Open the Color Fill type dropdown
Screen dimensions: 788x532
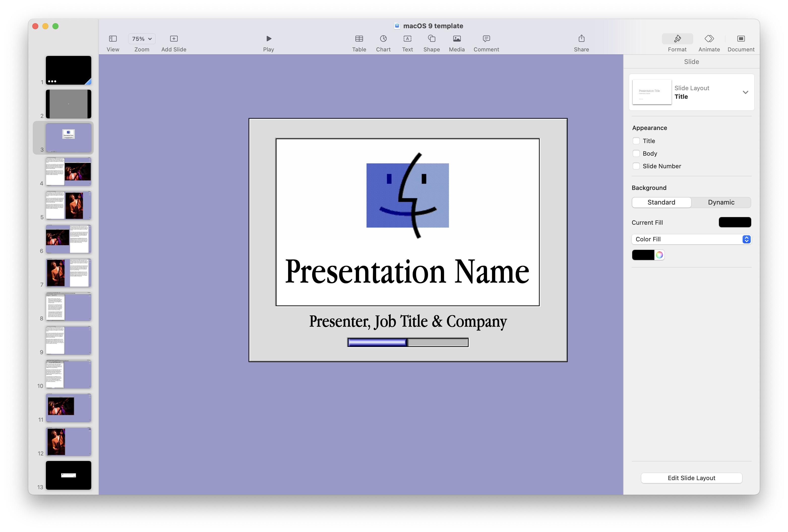[x=691, y=239]
